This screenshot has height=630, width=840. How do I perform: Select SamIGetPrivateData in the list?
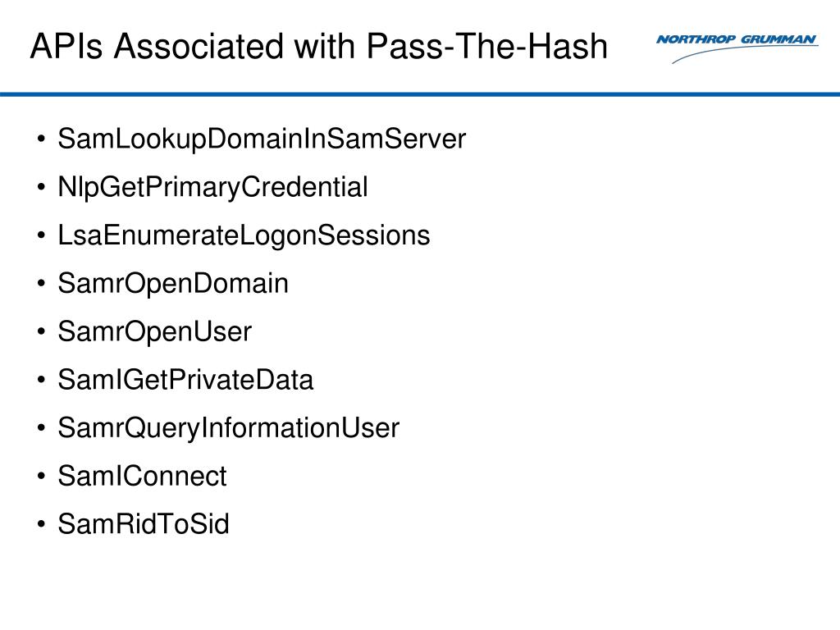tap(185, 380)
